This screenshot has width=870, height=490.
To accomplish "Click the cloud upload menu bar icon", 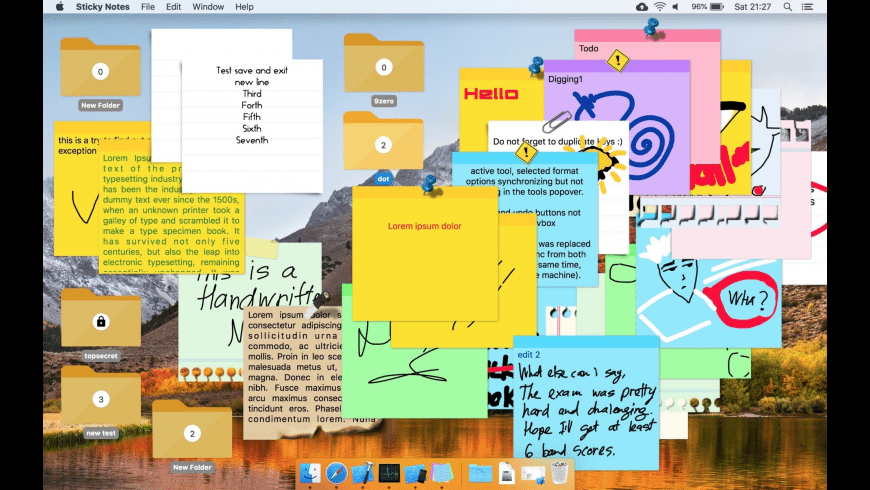I will click(x=642, y=7).
